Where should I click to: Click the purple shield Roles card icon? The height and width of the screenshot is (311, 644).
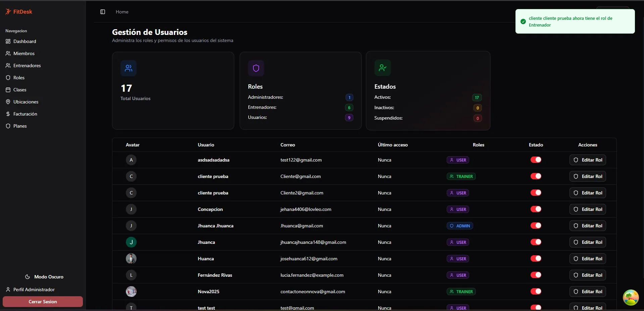tap(256, 68)
